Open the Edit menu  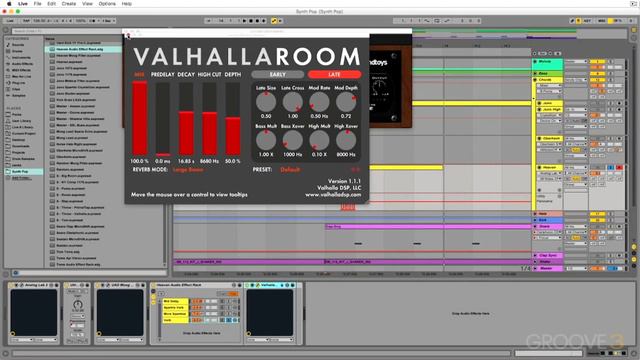pyautogui.click(x=51, y=4)
